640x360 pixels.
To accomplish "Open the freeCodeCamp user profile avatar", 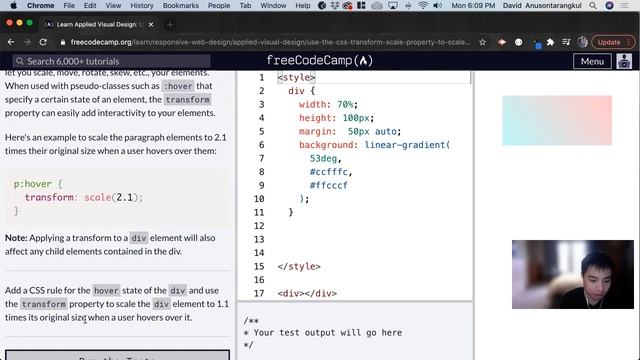I will (x=624, y=61).
